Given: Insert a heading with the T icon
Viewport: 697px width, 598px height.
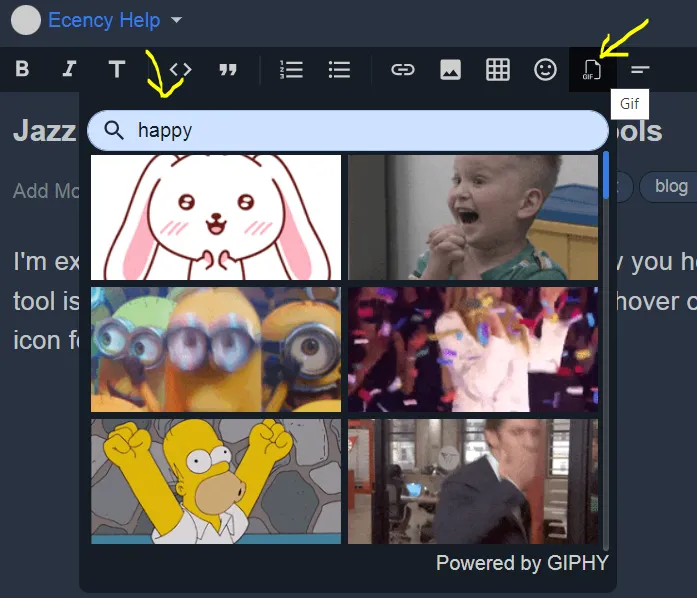Looking at the screenshot, I should [116, 69].
